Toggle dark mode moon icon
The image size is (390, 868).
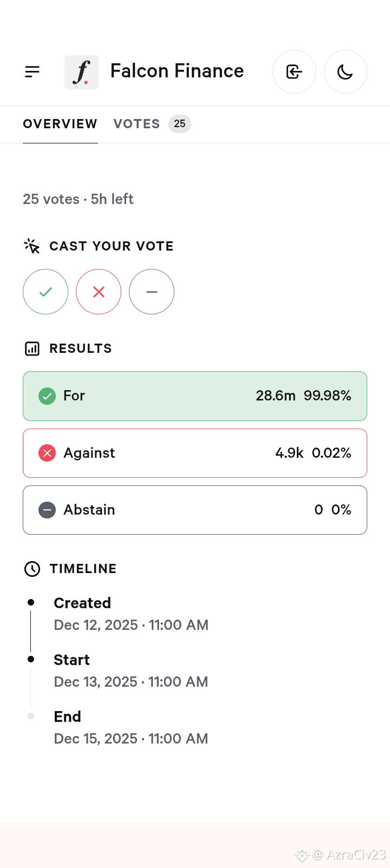(345, 72)
